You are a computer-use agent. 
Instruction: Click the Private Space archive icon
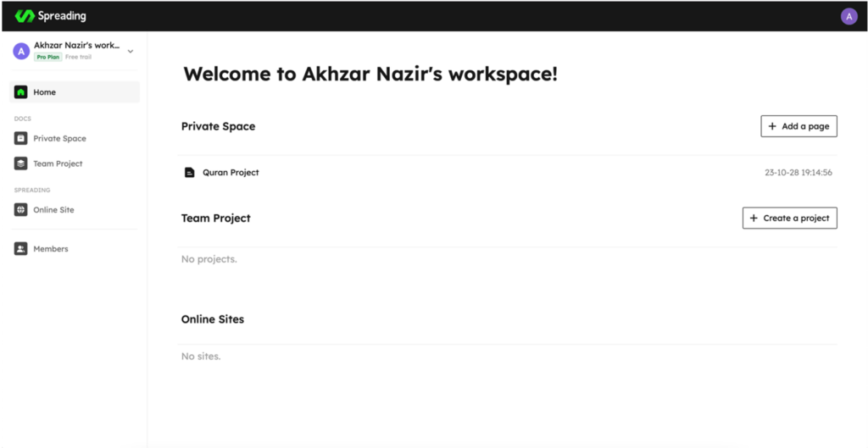click(20, 138)
